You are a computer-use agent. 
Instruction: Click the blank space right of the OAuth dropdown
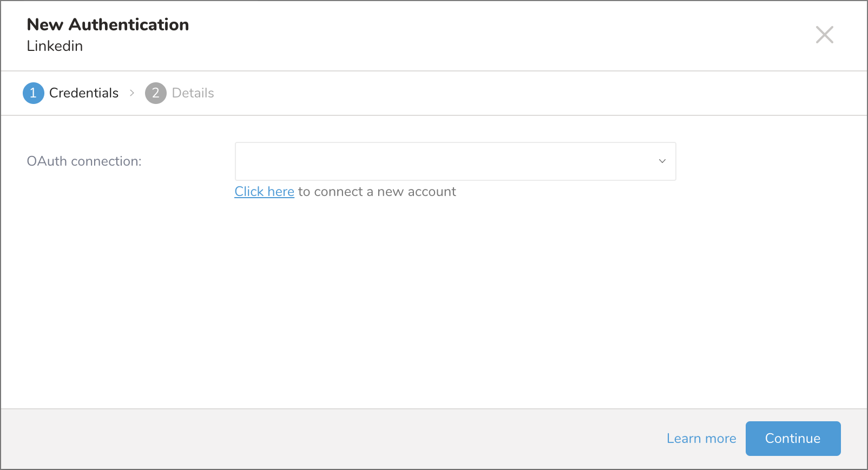click(768, 161)
